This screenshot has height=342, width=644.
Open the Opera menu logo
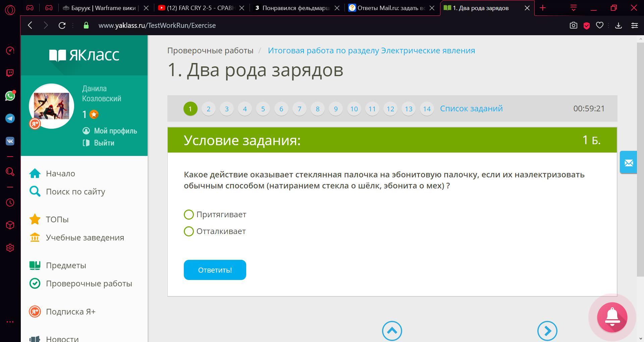pyautogui.click(x=10, y=10)
